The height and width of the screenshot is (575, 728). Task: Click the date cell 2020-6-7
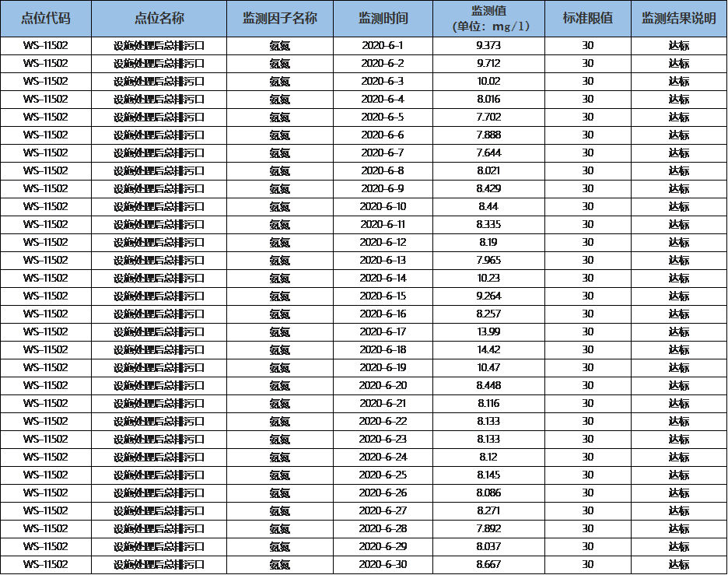(383, 153)
